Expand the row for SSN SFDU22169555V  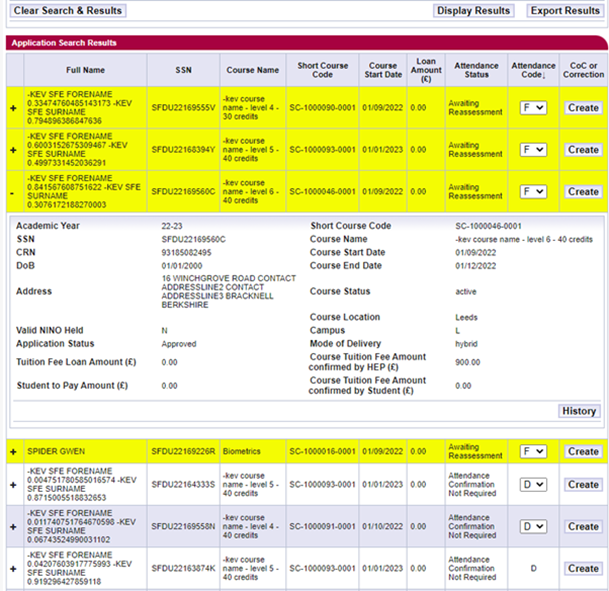(13, 108)
